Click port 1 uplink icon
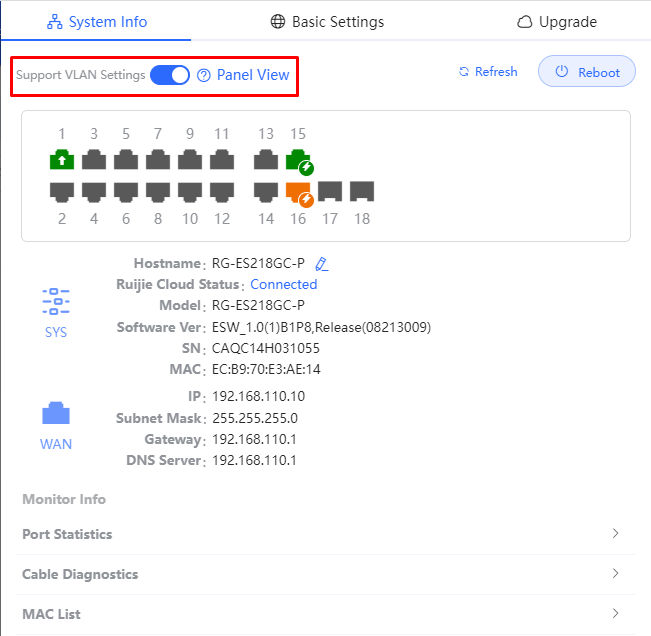 [x=62, y=159]
